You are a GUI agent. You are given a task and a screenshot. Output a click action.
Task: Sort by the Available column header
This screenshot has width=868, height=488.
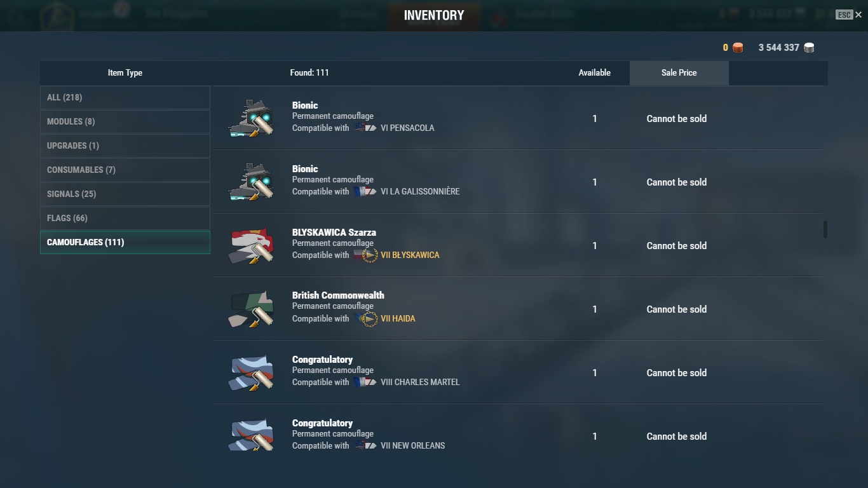[595, 73]
